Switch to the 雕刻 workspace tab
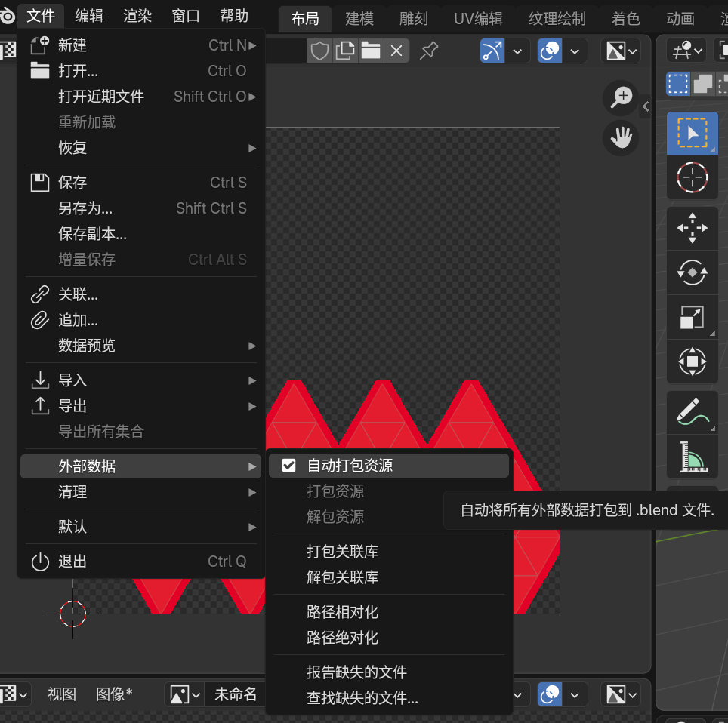 click(x=414, y=19)
